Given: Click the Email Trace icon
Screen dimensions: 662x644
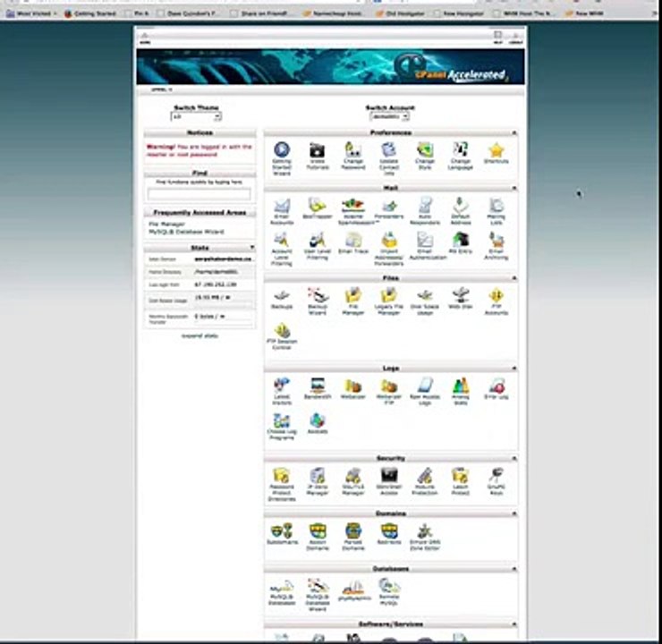Looking at the screenshot, I should [353, 240].
